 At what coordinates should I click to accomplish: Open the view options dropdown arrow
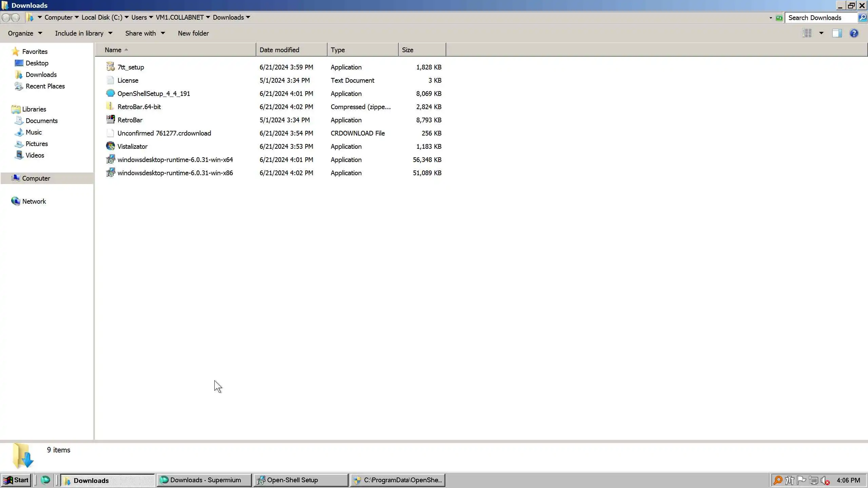coord(821,33)
